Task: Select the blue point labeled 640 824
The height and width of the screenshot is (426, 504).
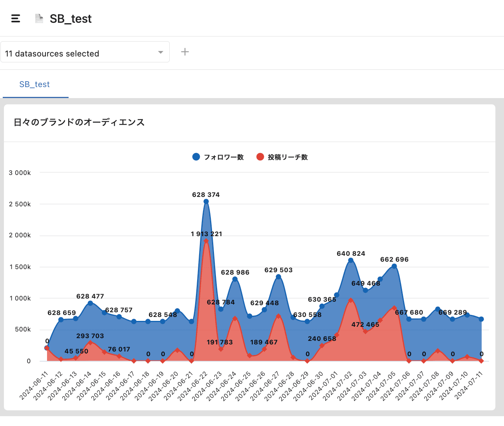Action: click(351, 260)
